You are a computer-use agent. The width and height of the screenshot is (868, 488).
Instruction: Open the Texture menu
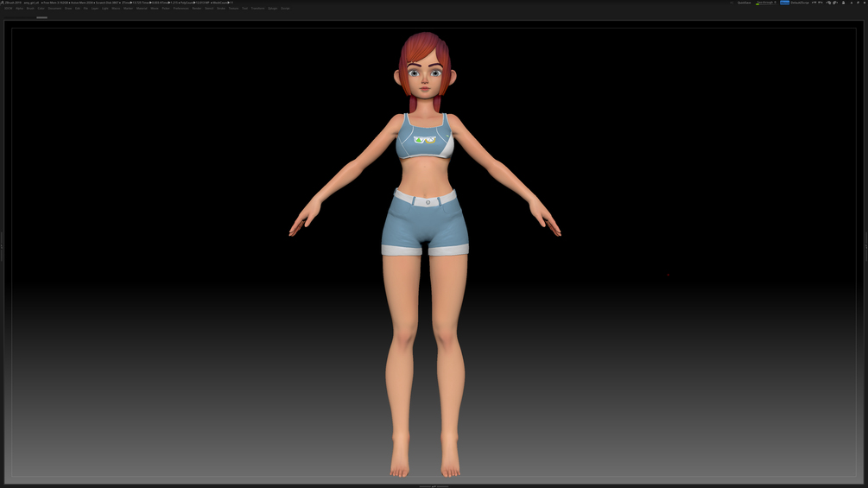233,9
